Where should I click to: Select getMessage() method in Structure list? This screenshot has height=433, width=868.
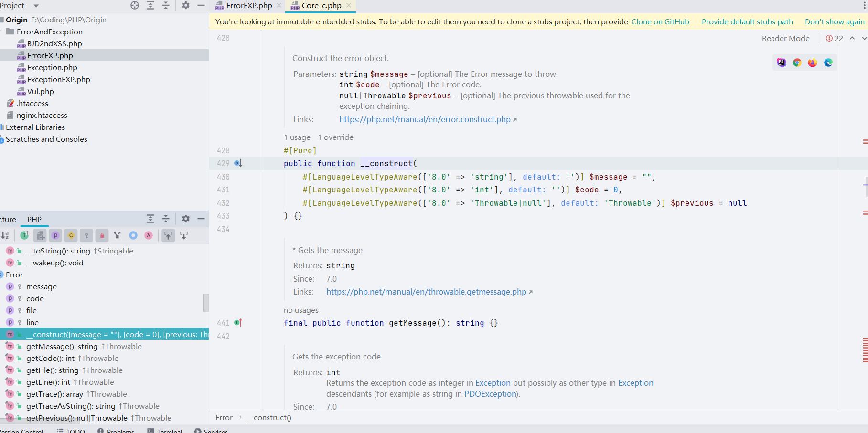click(62, 347)
